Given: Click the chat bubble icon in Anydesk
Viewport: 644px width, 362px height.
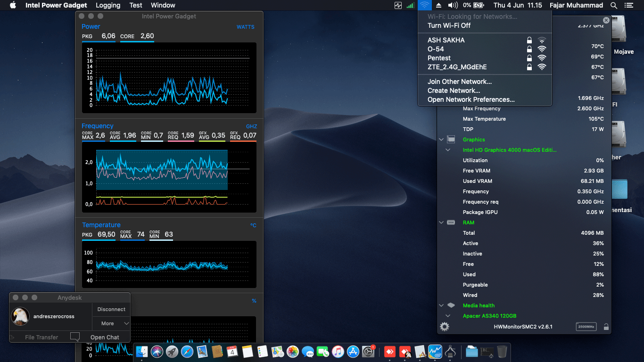Looking at the screenshot, I should pyautogui.click(x=74, y=337).
